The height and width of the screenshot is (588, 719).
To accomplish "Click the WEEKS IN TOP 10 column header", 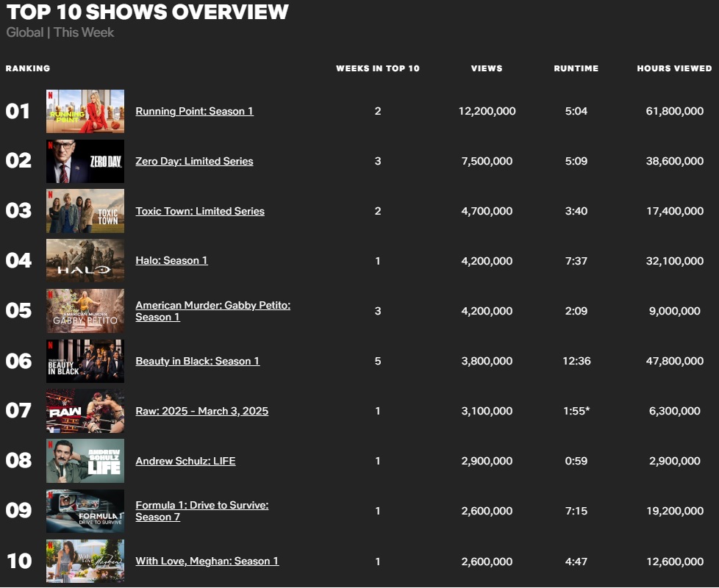I will pyautogui.click(x=378, y=69).
